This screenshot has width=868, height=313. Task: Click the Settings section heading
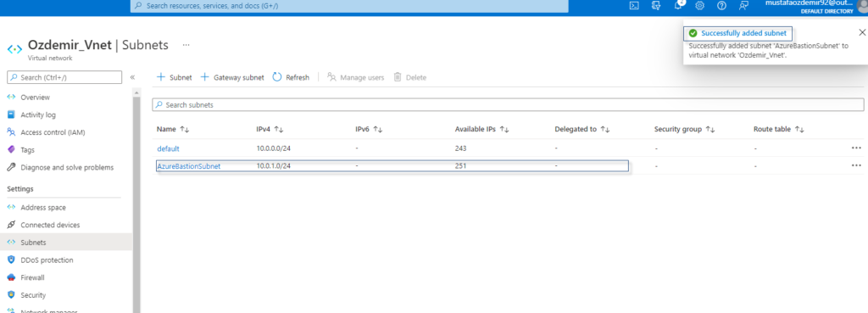(20, 189)
